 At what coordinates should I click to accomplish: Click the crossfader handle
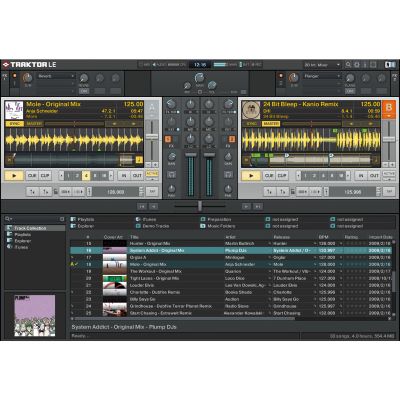[x=200, y=206]
